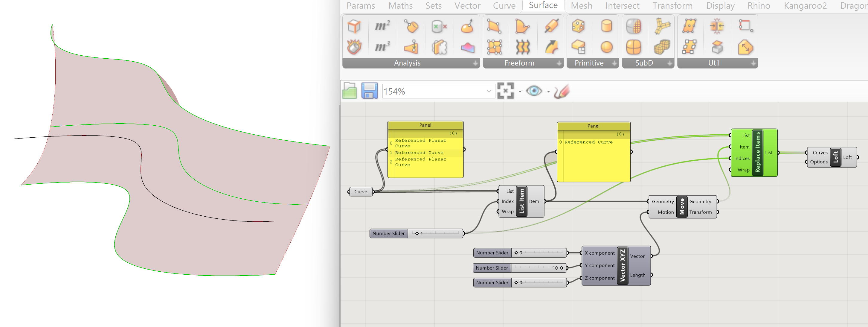Viewport: 868px width, 327px height.
Task: Toggle the preview eye icon
Action: pyautogui.click(x=534, y=91)
